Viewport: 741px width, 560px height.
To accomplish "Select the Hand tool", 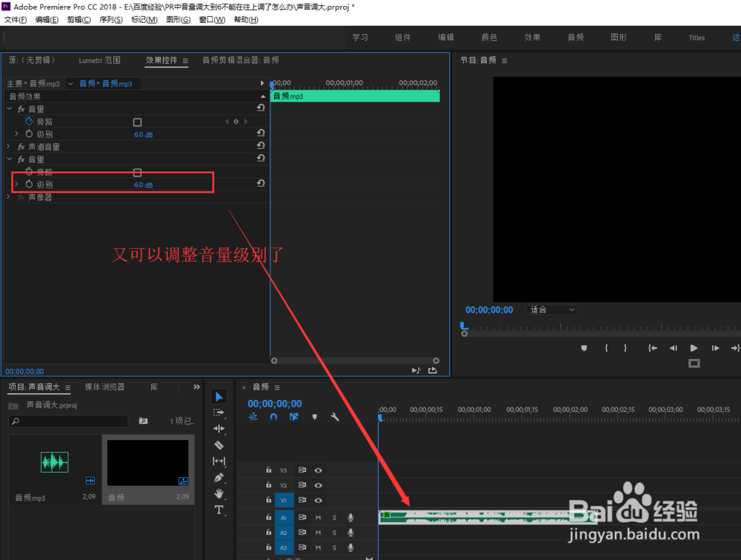I will [219, 494].
